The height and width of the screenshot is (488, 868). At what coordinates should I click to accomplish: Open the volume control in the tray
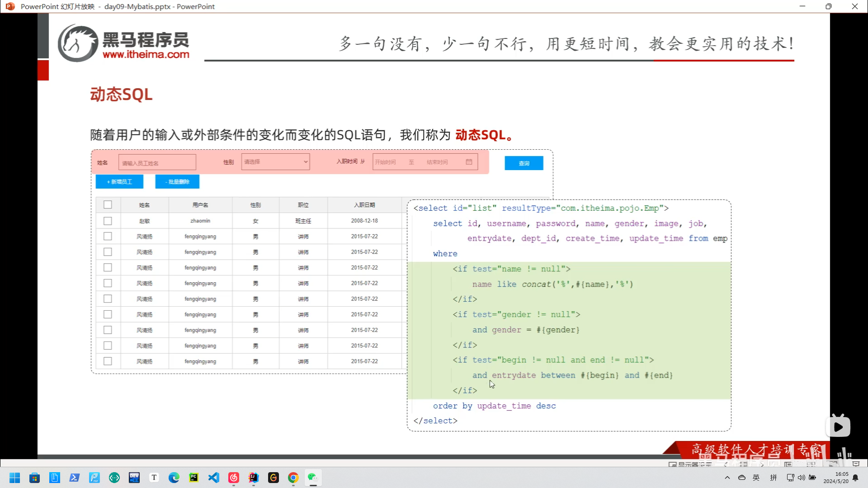(802, 478)
